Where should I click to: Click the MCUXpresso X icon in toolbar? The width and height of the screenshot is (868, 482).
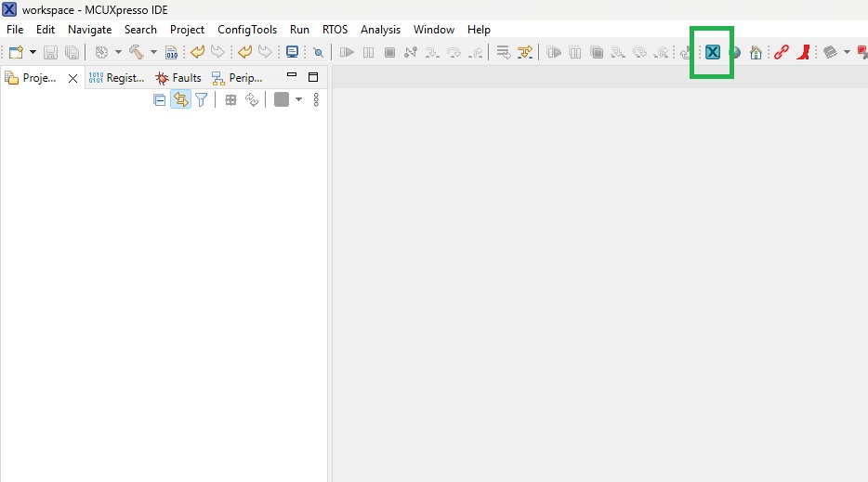coord(712,52)
